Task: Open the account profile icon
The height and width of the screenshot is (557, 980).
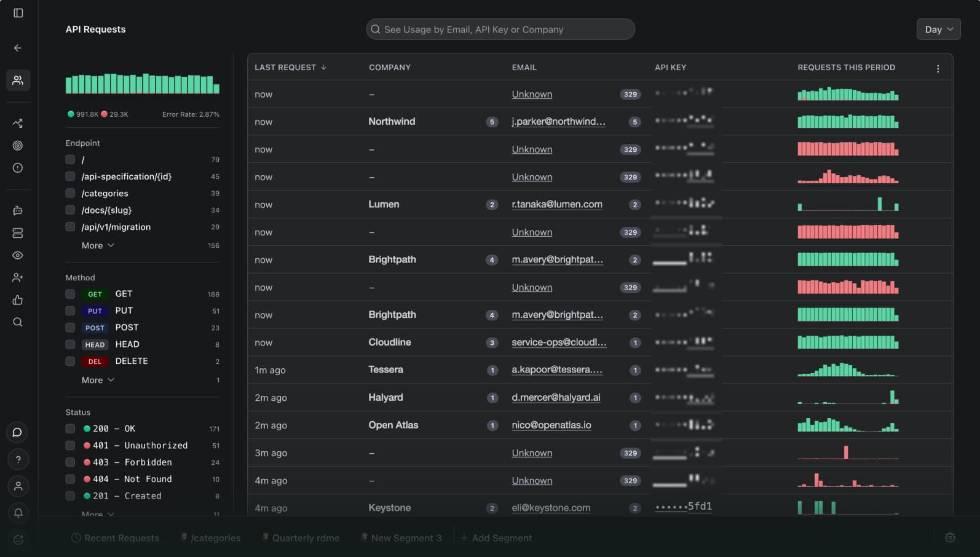Action: coord(18,486)
